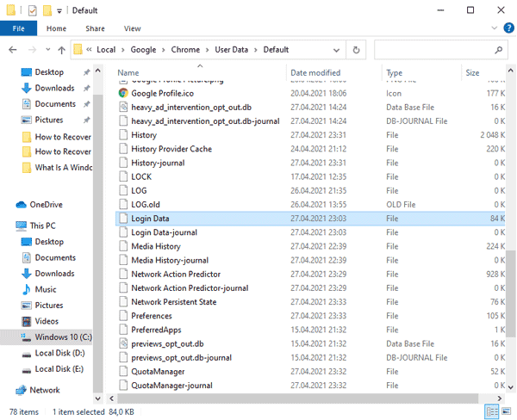
Task: Select Network Action Predictor file
Action: [310, 274]
